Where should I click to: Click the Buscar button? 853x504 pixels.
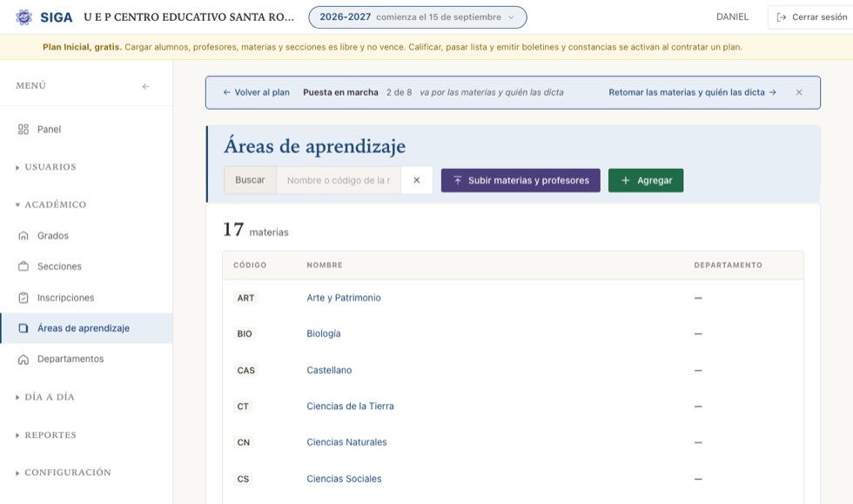pos(251,180)
